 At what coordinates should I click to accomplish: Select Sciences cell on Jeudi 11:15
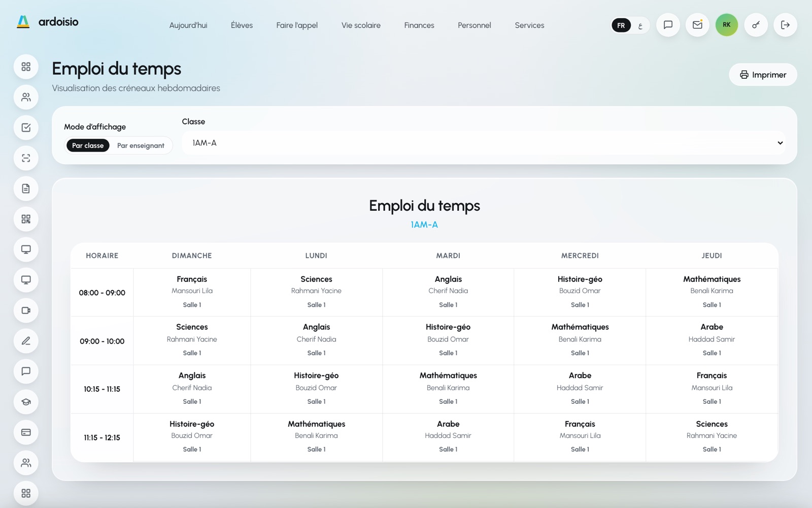pyautogui.click(x=712, y=437)
